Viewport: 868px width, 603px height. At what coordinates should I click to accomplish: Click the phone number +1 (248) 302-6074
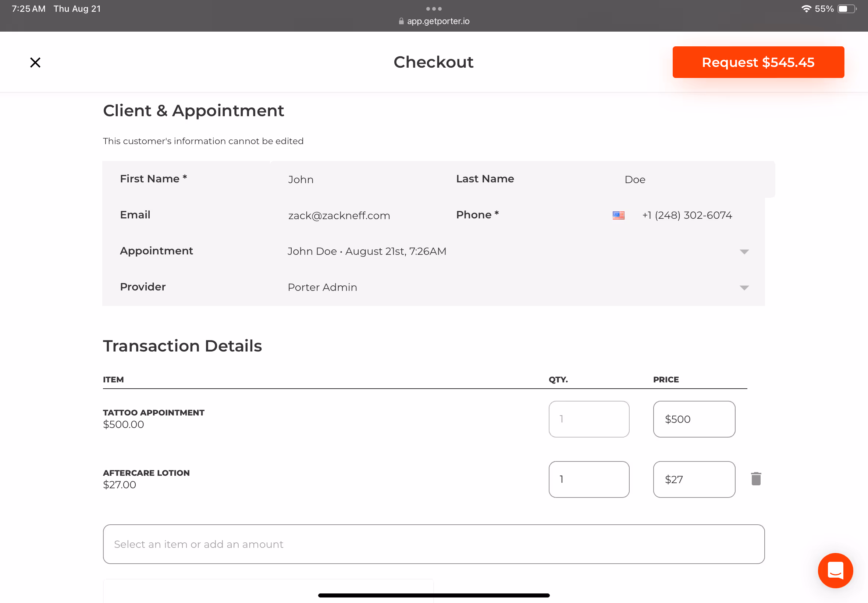tap(687, 215)
